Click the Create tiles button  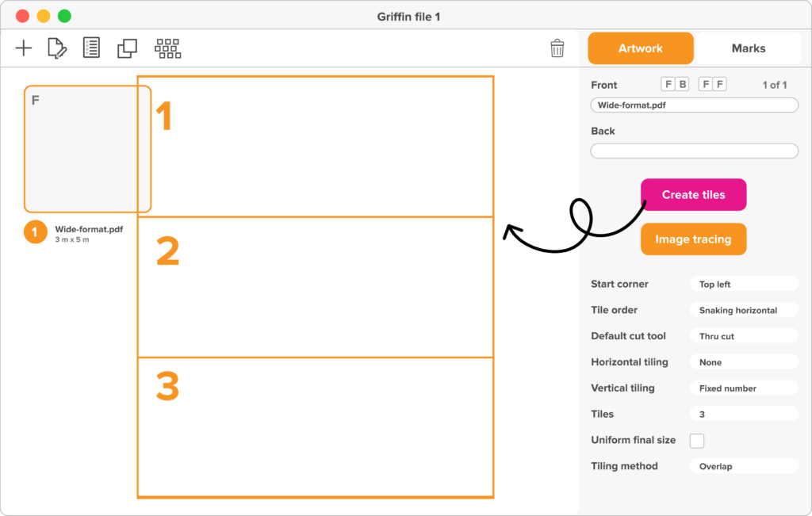tap(693, 195)
